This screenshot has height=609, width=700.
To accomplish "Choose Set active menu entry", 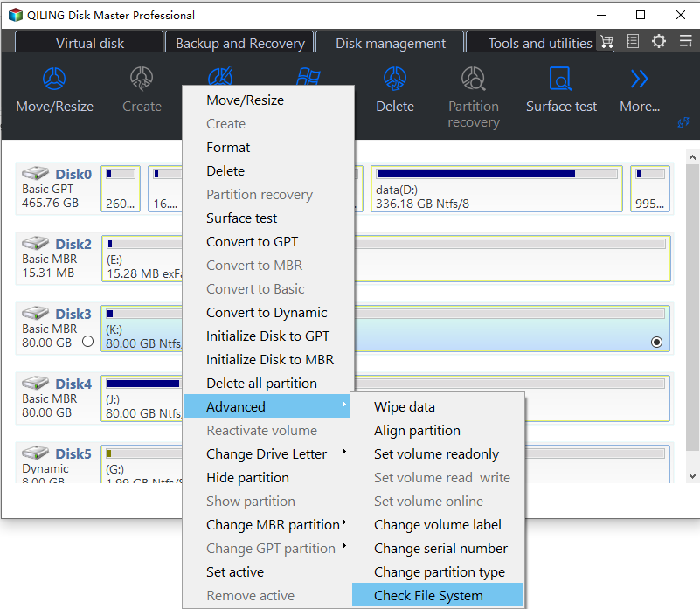I will click(x=267, y=572).
